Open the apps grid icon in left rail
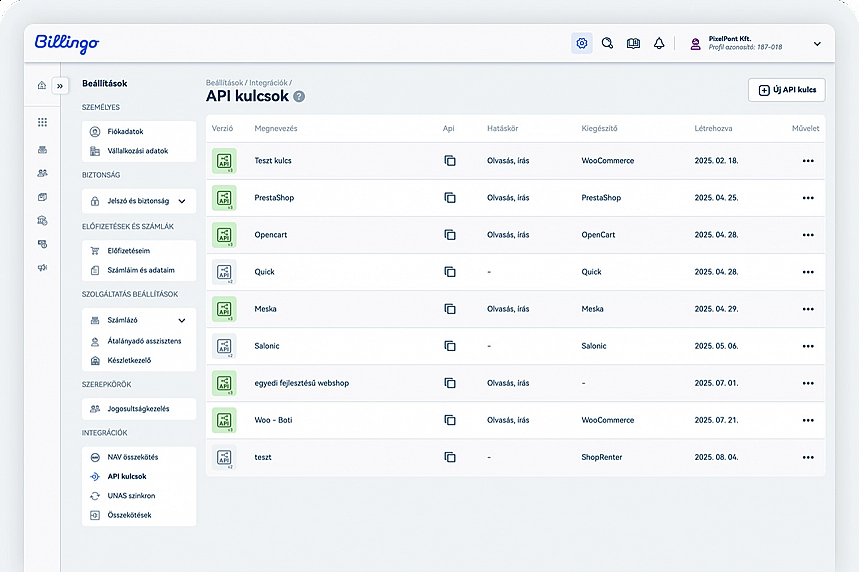Viewport: 859px width, 572px height. 42,122
